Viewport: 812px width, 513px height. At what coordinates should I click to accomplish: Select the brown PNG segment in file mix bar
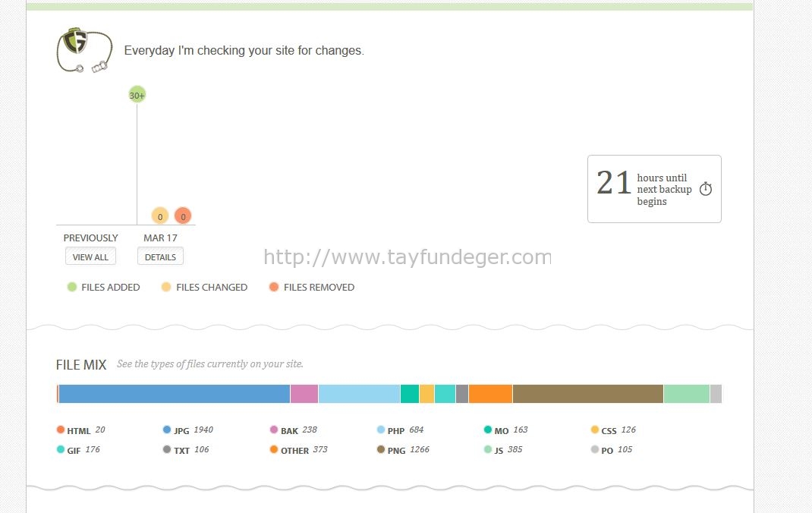coord(588,394)
